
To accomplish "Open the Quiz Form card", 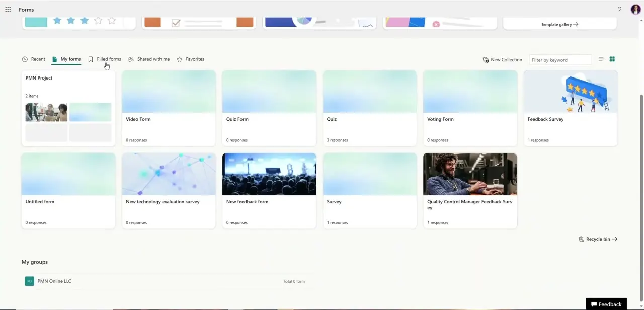I will pos(269,109).
